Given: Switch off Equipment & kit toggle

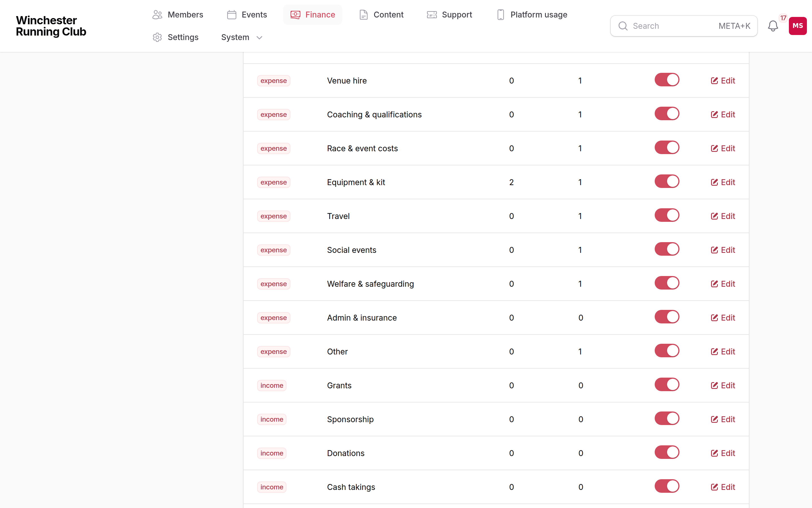Looking at the screenshot, I should [667, 181].
